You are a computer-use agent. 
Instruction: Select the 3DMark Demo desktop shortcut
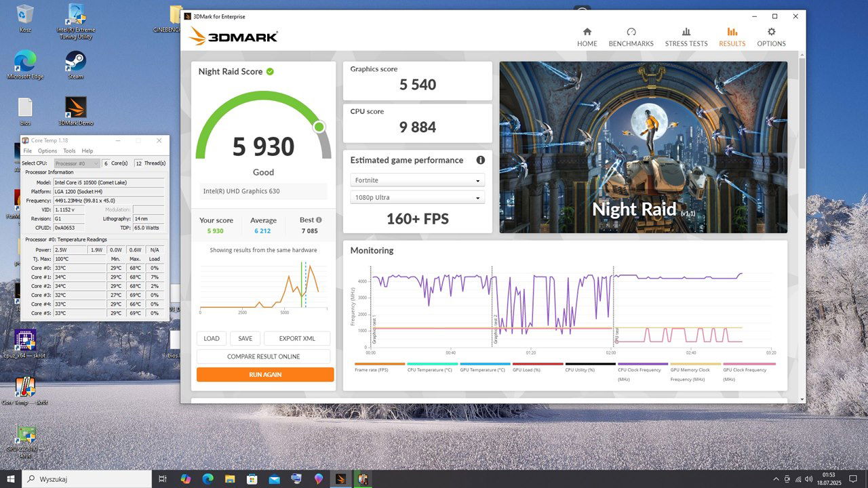click(x=75, y=112)
